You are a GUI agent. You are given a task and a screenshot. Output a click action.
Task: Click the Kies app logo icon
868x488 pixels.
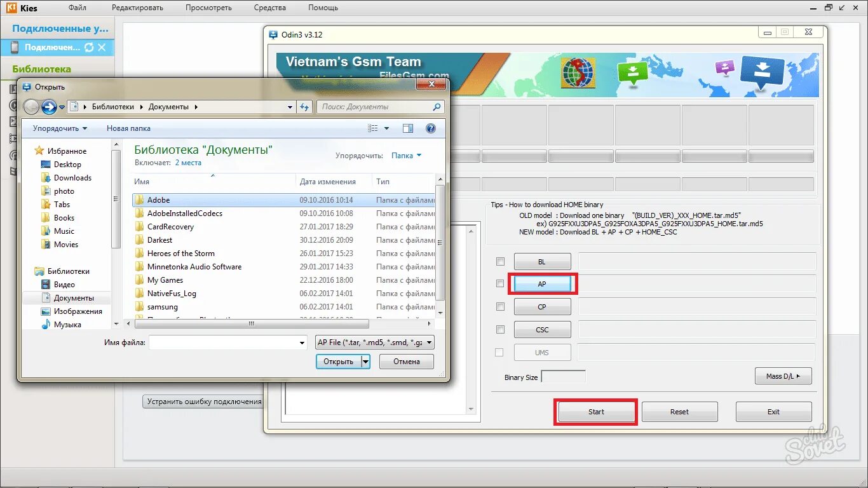click(11, 8)
